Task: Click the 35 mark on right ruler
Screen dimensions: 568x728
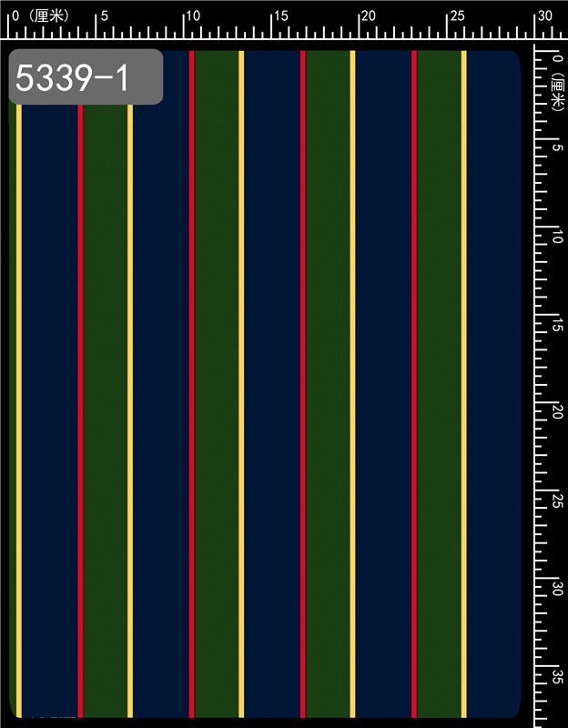Action: 557,676
